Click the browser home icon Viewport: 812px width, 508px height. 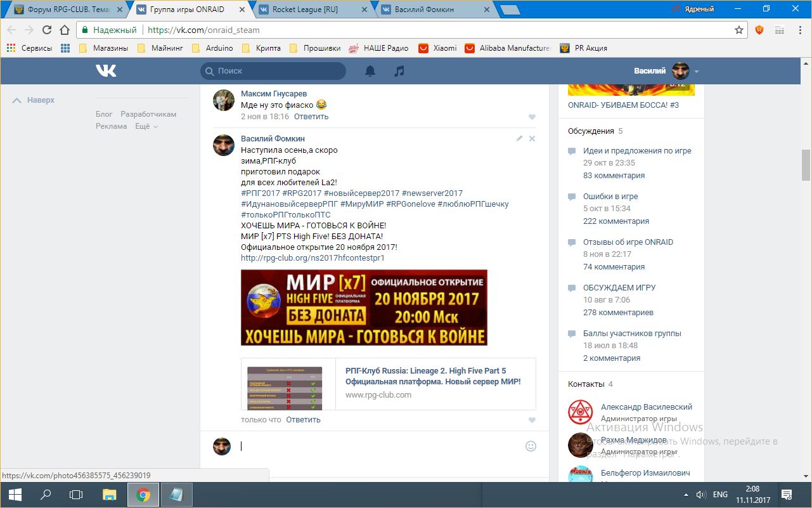pyautogui.click(x=64, y=30)
